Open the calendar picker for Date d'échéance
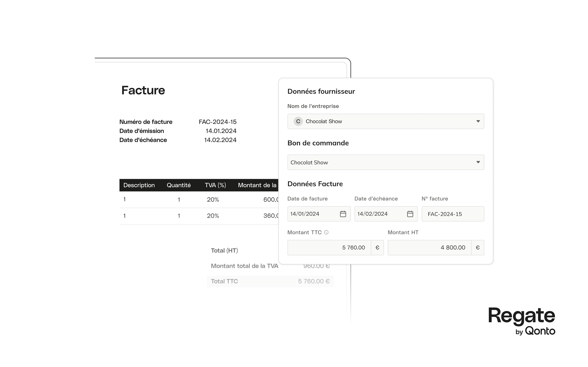Viewport: 588px width, 367px height. (x=410, y=214)
